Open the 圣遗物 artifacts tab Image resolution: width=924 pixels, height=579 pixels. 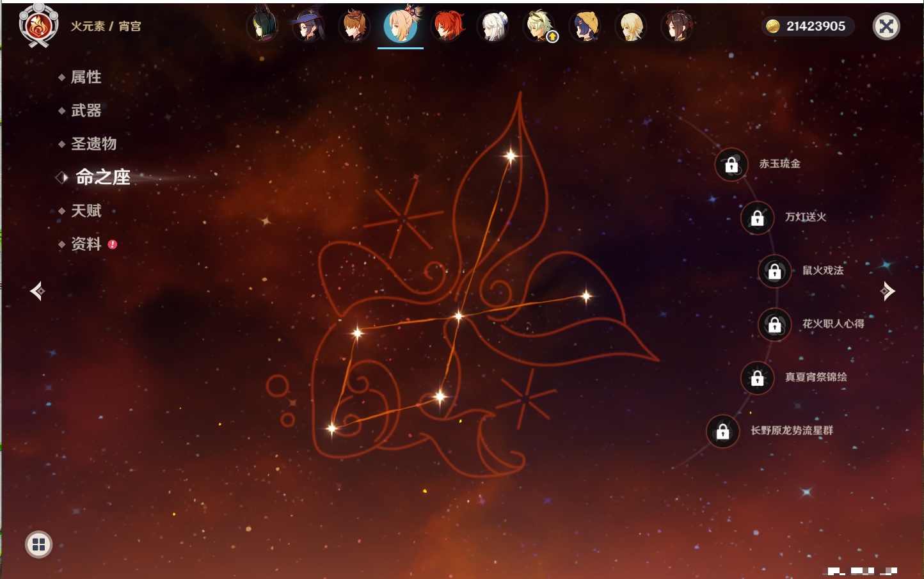93,144
